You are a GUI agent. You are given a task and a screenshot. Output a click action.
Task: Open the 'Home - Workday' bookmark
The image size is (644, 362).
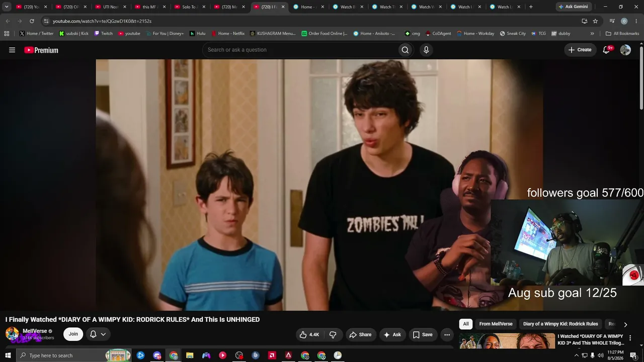coord(475,34)
